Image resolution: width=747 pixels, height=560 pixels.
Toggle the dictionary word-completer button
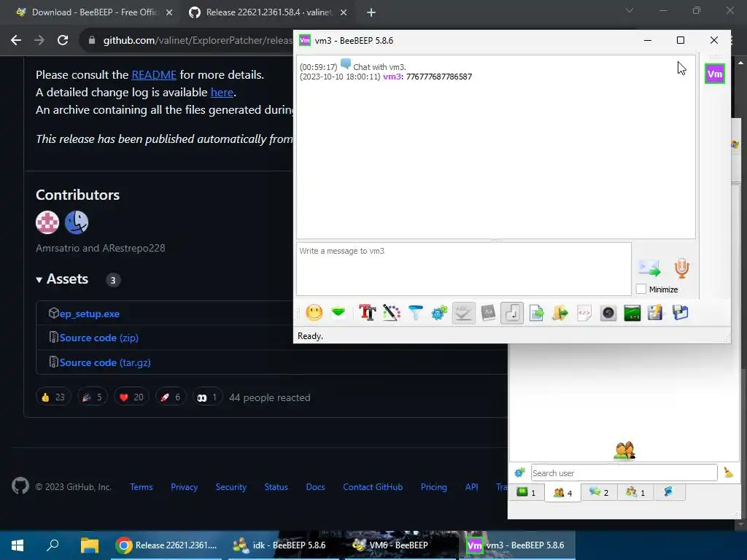pyautogui.click(x=488, y=313)
